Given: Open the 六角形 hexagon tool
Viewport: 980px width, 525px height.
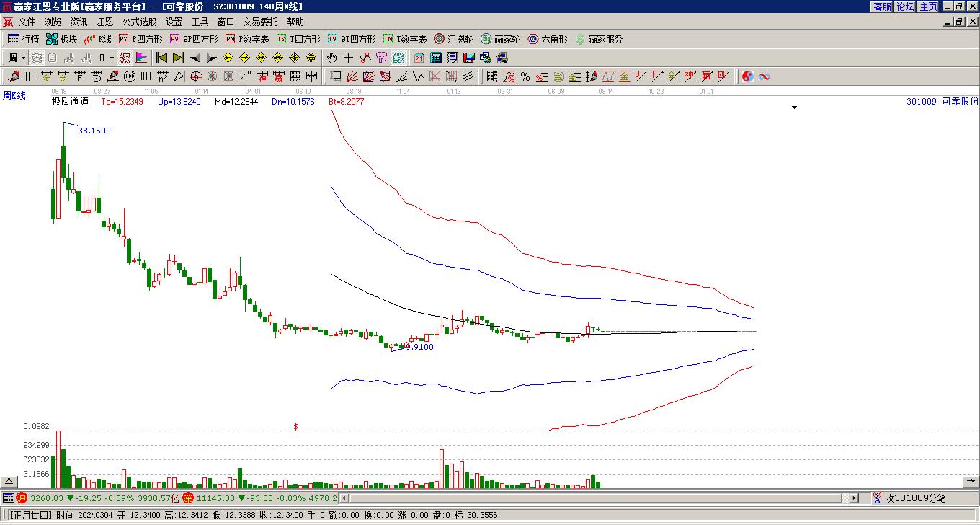Looking at the screenshot, I should click(548, 39).
